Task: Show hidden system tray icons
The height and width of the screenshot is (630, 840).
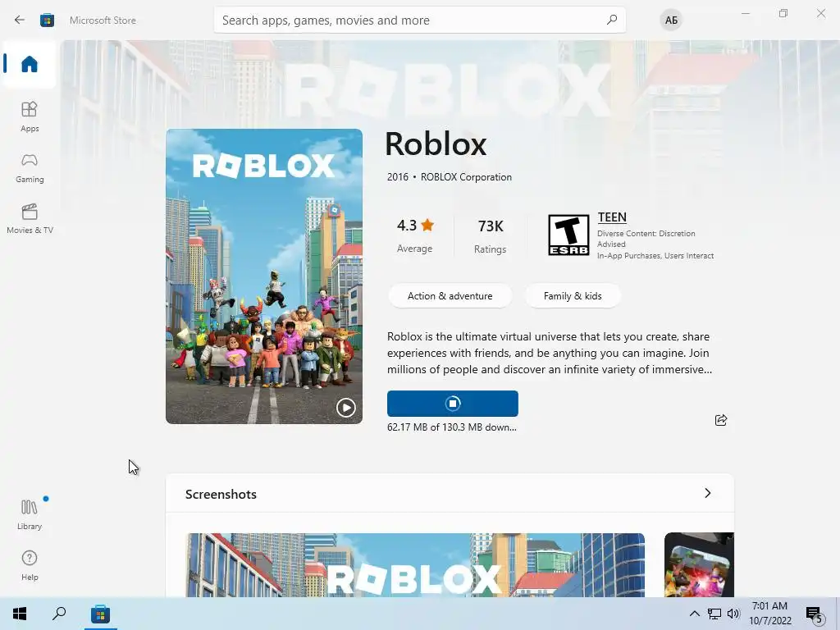Action: coord(694,614)
